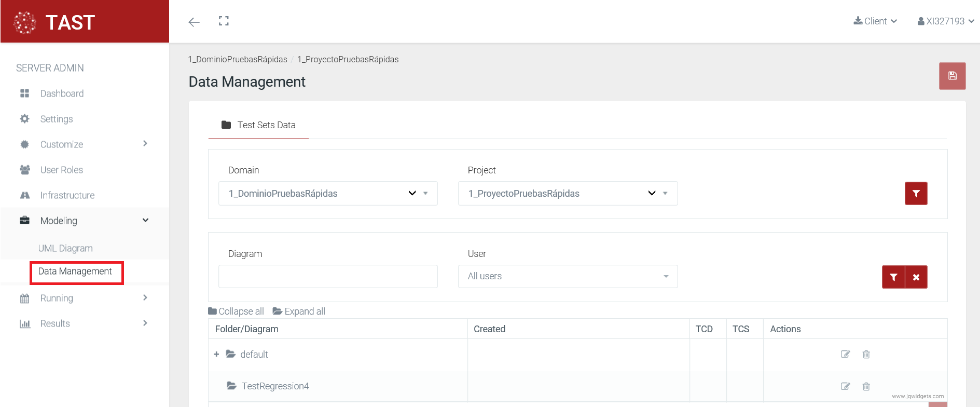Edit the default folder row
This screenshot has width=980, height=407.
(845, 354)
